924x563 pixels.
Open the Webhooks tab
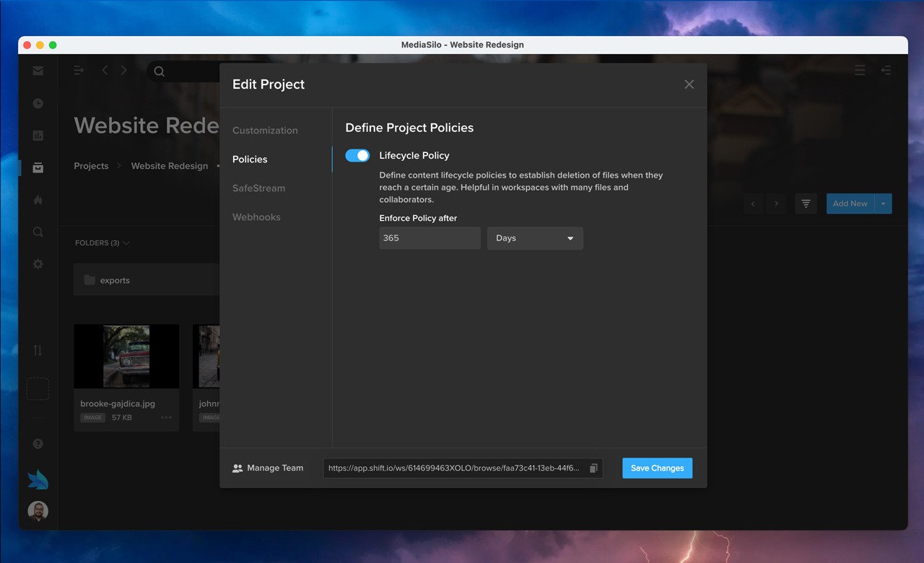[x=256, y=217]
